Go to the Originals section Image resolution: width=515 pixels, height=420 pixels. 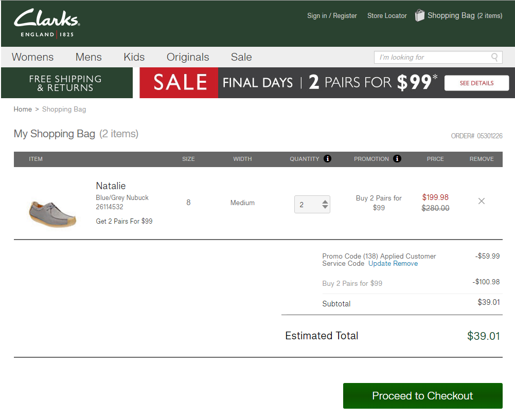point(188,57)
